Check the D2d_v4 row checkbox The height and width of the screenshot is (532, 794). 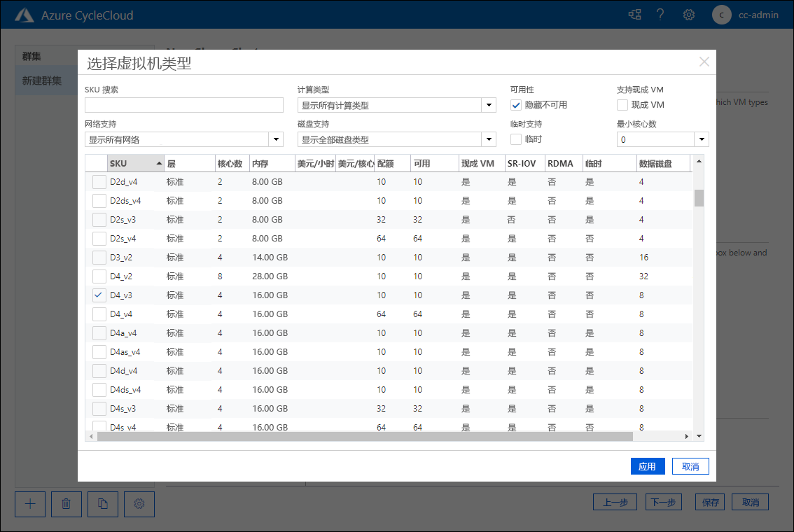pyautogui.click(x=99, y=182)
